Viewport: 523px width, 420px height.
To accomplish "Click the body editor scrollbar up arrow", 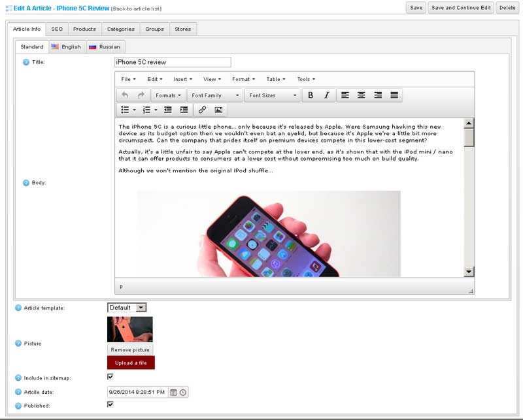I will (469, 123).
